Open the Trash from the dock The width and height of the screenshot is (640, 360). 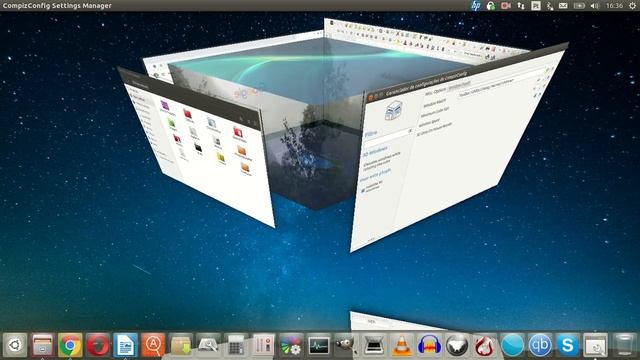point(624,345)
